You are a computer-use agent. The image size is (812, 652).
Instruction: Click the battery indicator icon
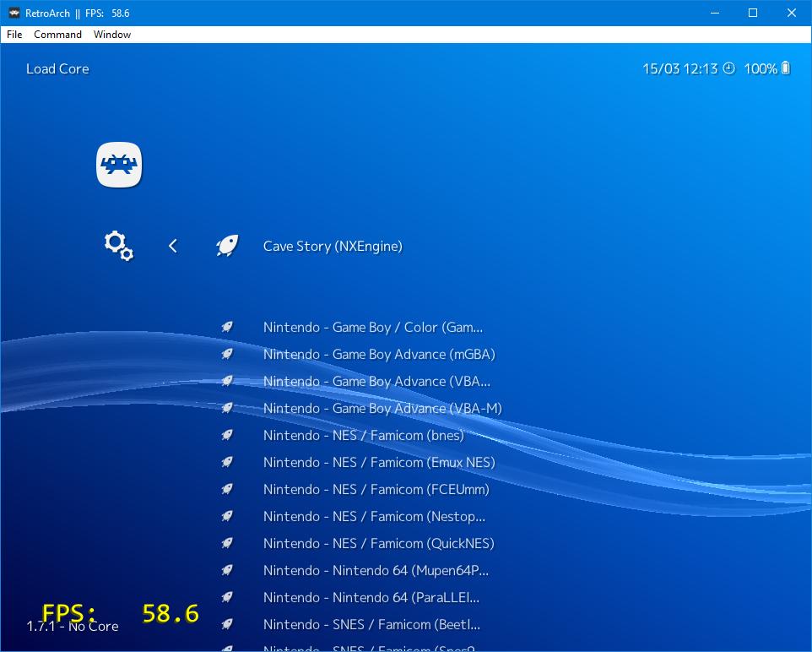(784, 68)
